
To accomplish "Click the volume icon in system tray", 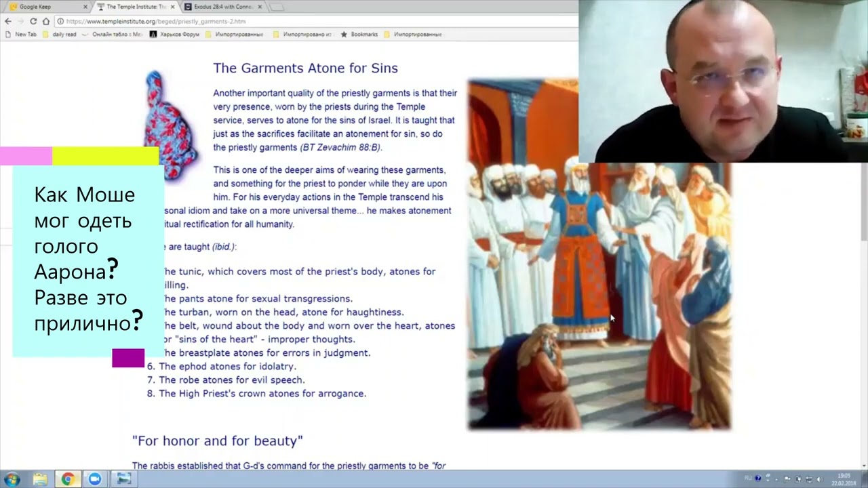I will [x=820, y=479].
